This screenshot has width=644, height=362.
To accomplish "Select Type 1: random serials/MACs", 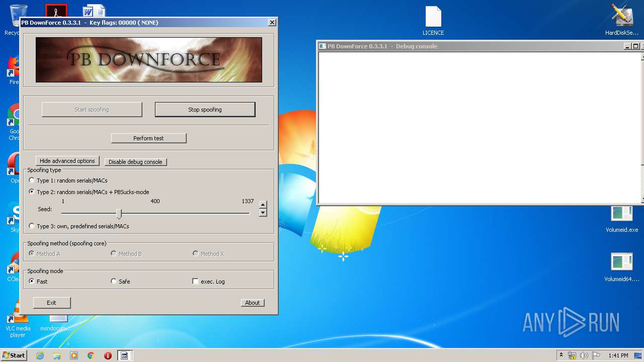I will (68, 180).
